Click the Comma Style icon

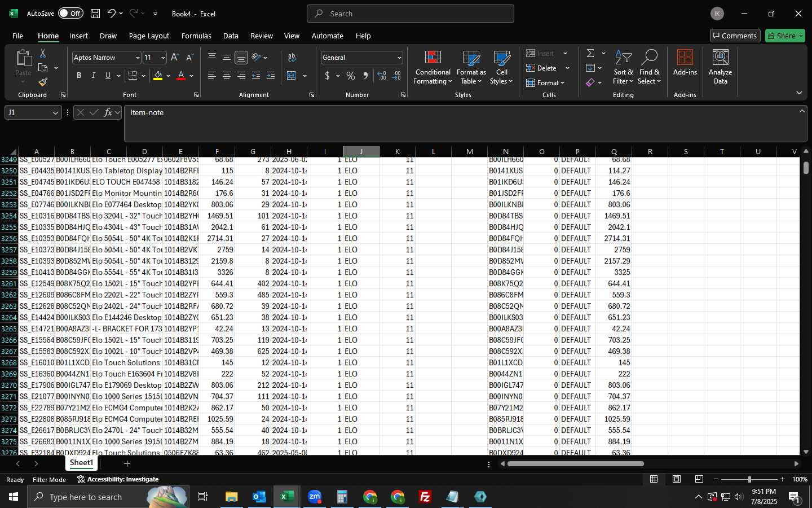(x=365, y=76)
